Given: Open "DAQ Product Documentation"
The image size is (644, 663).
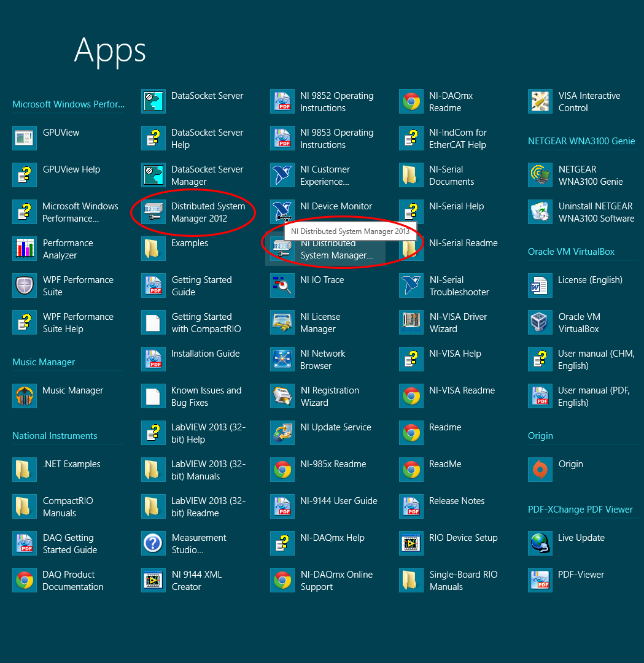Looking at the screenshot, I should (x=58, y=580).
